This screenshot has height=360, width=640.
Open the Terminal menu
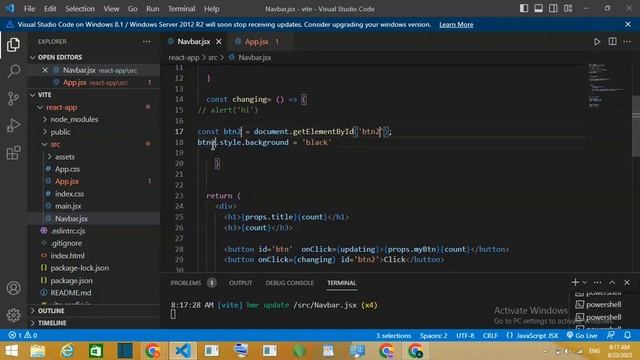pyautogui.click(x=182, y=9)
